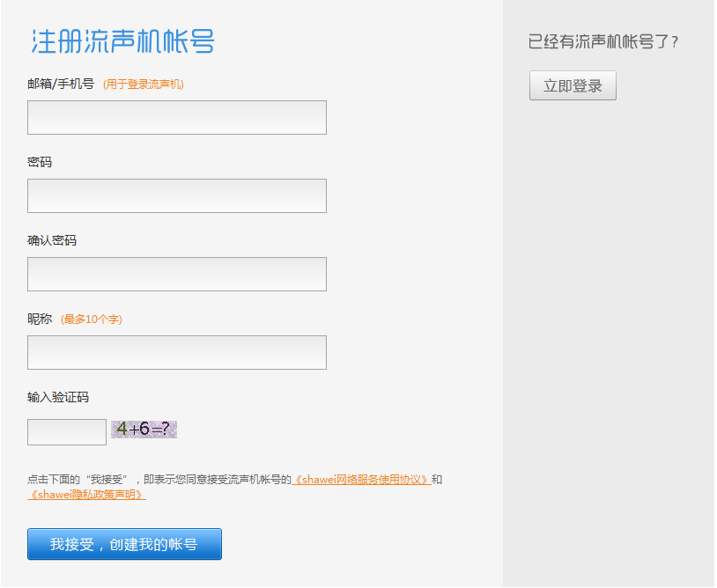The height and width of the screenshot is (588, 717).
Task: Click the 确认密码 field label
Action: [x=52, y=240]
